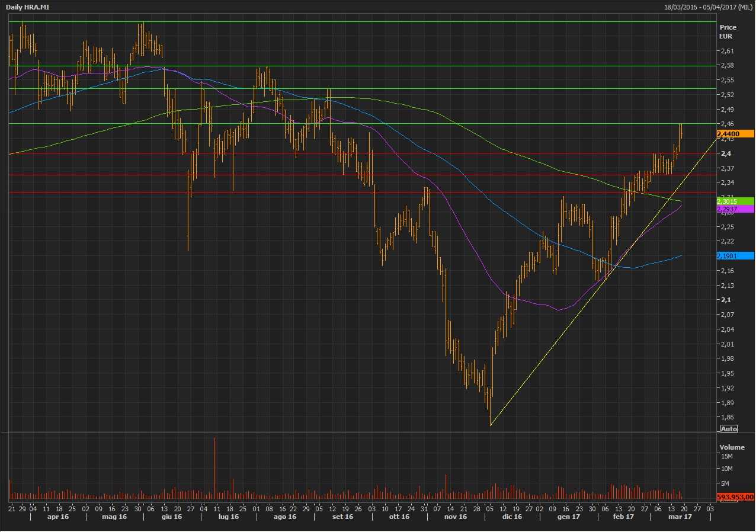The width and height of the screenshot is (756, 532).
Task: Click the Auto scale button on price axis
Action: point(729,428)
